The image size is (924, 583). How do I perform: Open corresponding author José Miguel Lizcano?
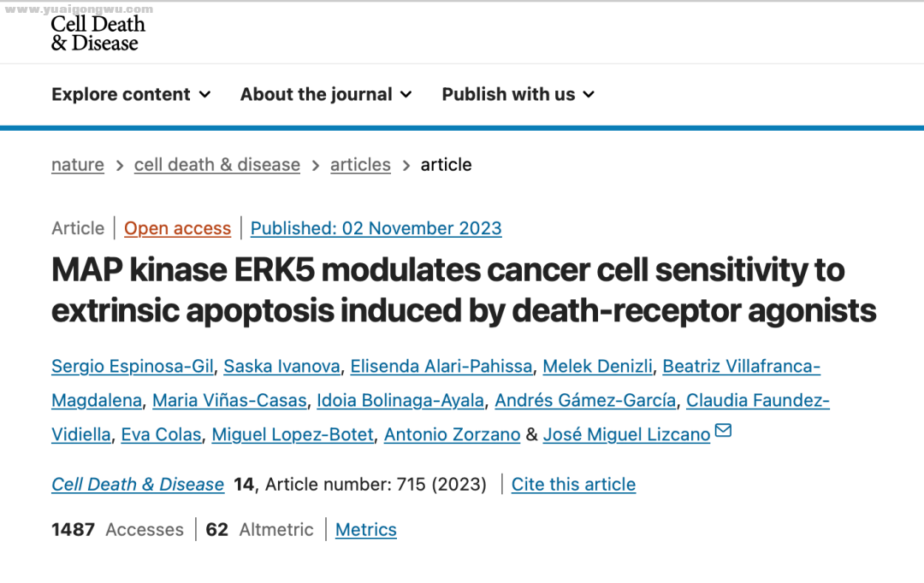[626, 434]
